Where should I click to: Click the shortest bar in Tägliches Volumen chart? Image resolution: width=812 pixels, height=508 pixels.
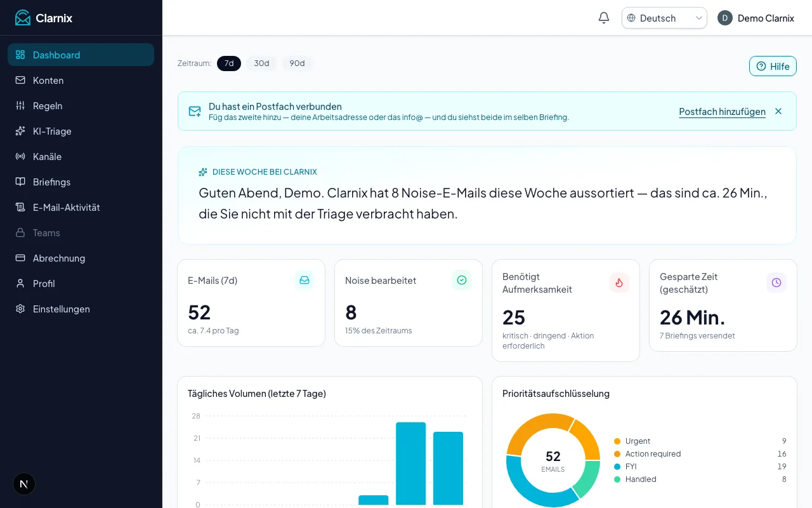point(374,500)
